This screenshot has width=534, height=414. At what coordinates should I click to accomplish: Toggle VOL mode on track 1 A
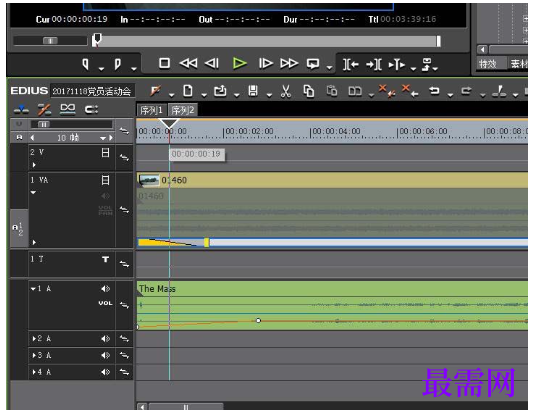(x=105, y=303)
